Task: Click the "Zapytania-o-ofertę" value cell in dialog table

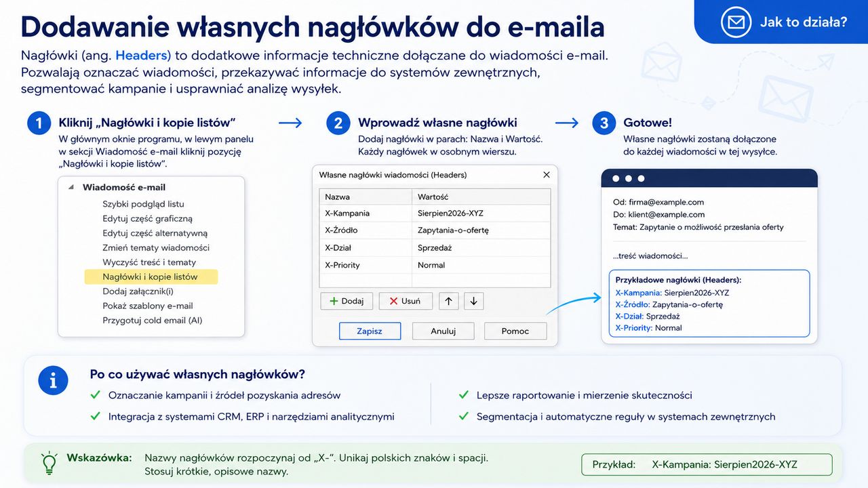Action: pos(481,230)
